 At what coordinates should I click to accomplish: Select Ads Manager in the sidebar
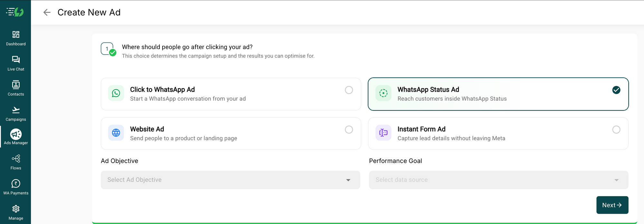coord(16,137)
